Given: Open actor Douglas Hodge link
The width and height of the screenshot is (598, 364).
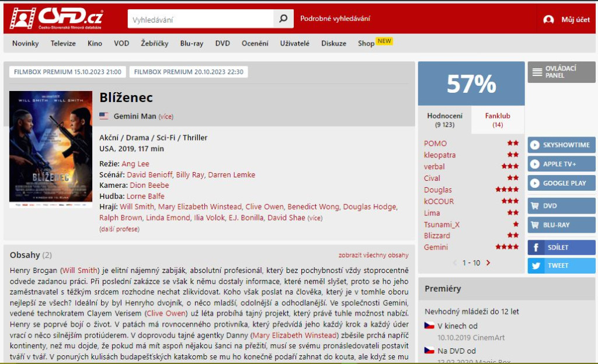Looking at the screenshot, I should coord(370,206).
